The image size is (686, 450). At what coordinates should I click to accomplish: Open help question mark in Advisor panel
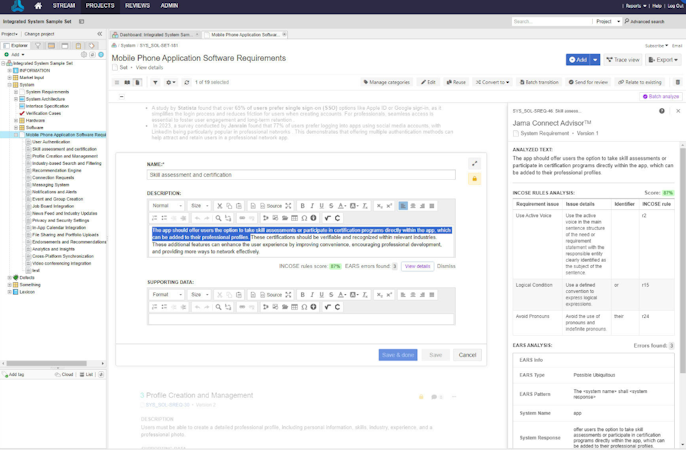[662, 111]
